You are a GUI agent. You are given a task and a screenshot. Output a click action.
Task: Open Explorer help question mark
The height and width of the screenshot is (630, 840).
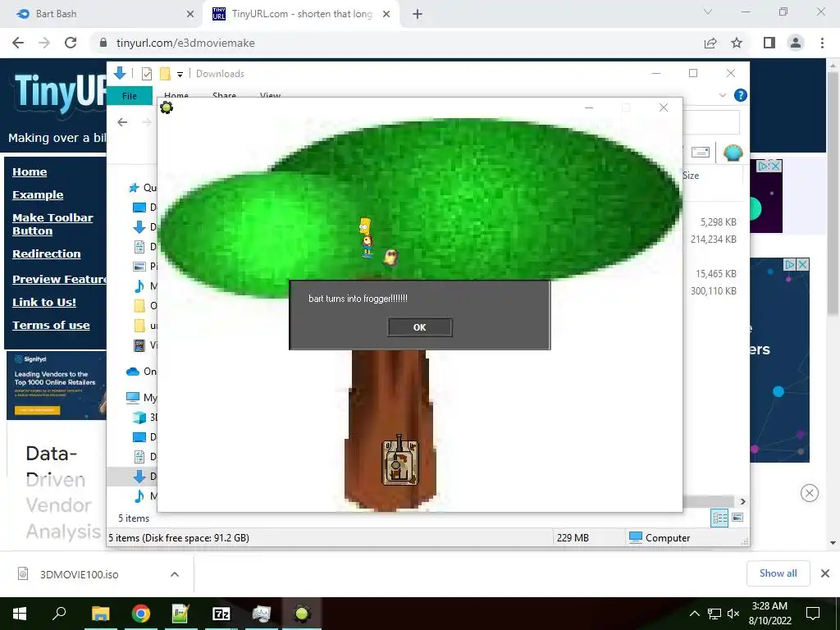[x=741, y=95]
